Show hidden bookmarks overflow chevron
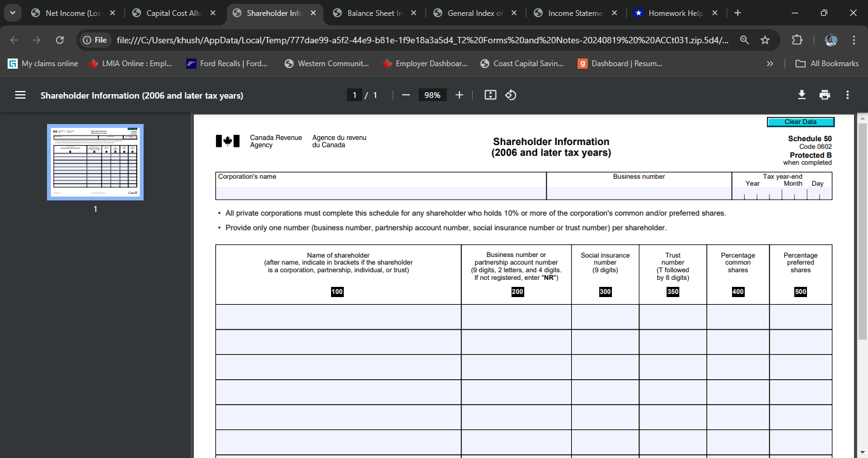The image size is (868, 458). pyautogui.click(x=770, y=64)
